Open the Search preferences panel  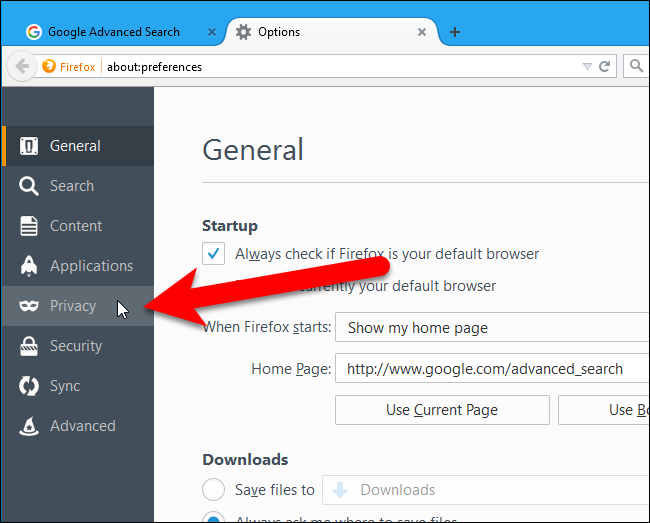[x=78, y=186]
